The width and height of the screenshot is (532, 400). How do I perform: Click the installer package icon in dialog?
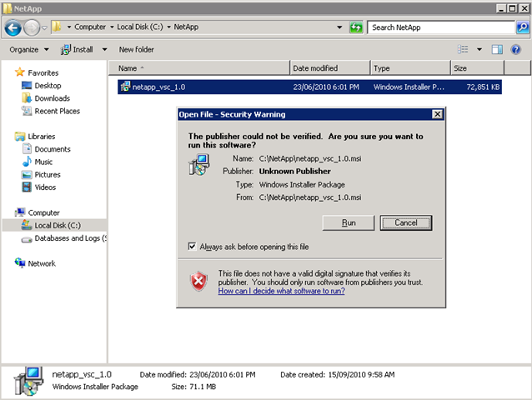[x=198, y=165]
